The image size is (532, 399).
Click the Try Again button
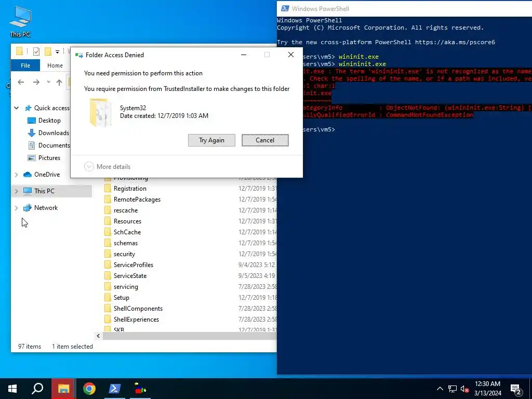pyautogui.click(x=211, y=140)
